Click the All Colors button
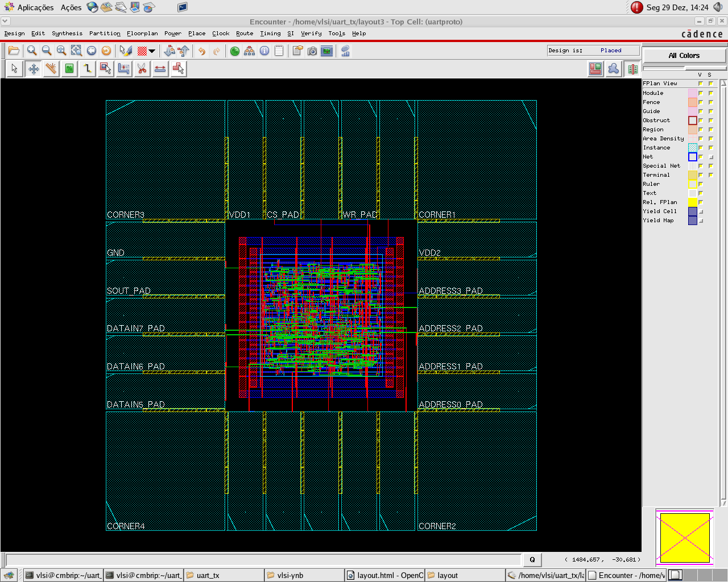The height and width of the screenshot is (582, 728). [684, 56]
